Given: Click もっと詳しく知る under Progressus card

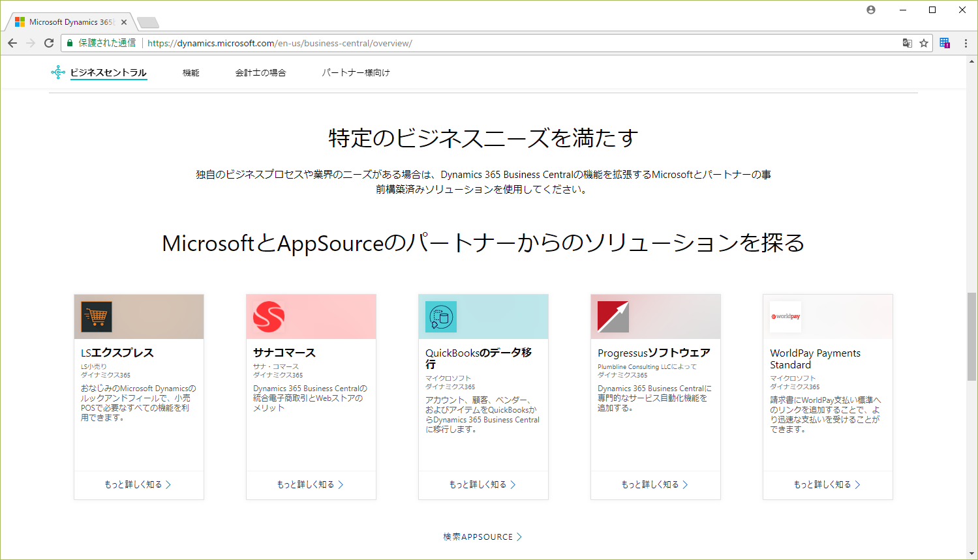Looking at the screenshot, I should point(654,484).
